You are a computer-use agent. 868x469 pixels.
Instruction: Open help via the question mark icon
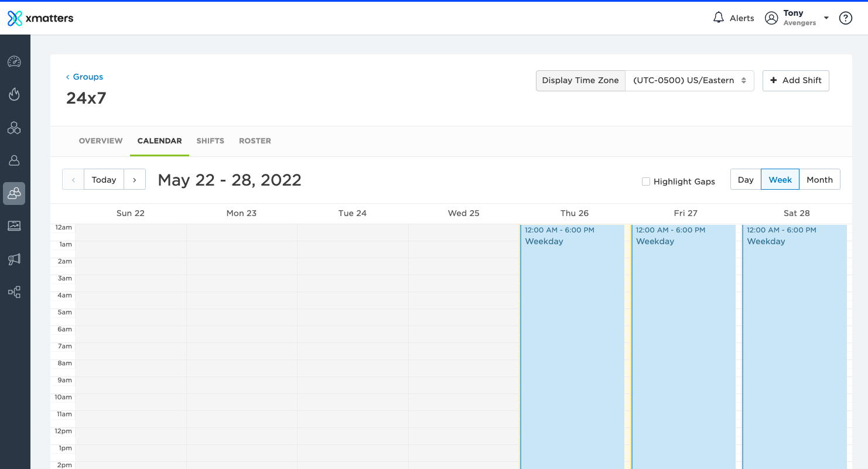[x=845, y=18]
